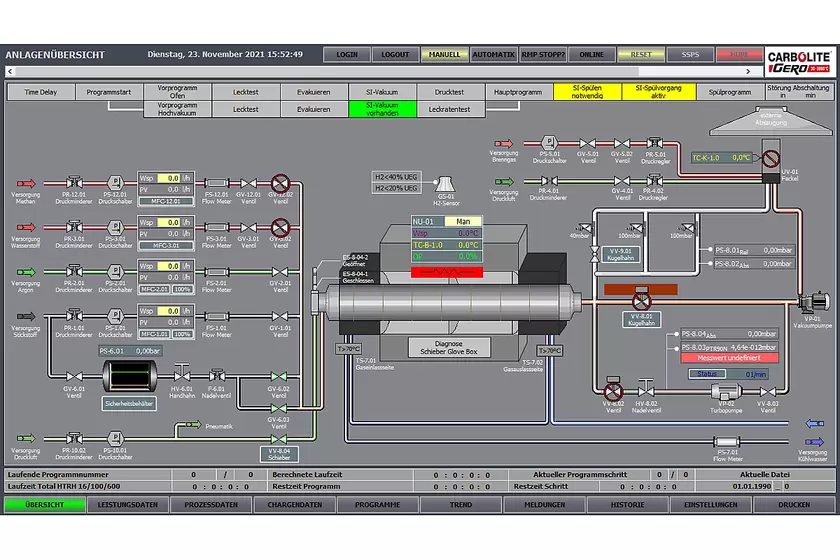
Task: Open the MFC-12.01 controller button
Action: click(x=166, y=201)
